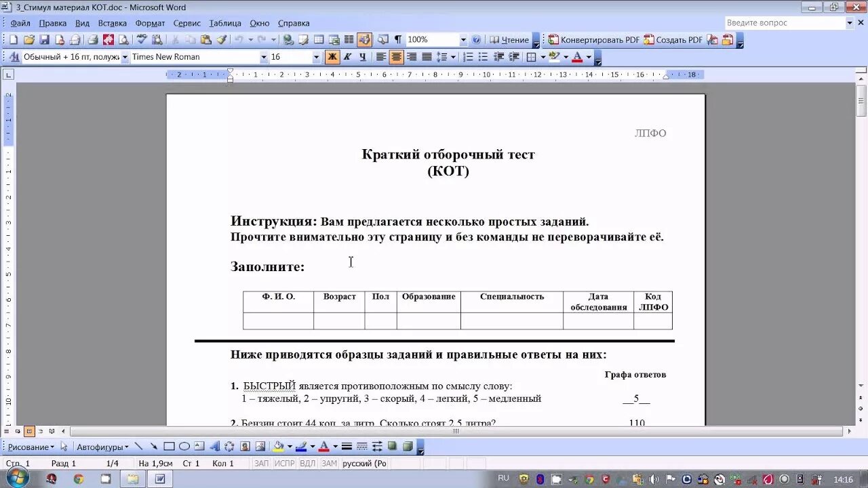Run the ABC spelling check
The width and height of the screenshot is (868, 488).
[x=142, y=40]
